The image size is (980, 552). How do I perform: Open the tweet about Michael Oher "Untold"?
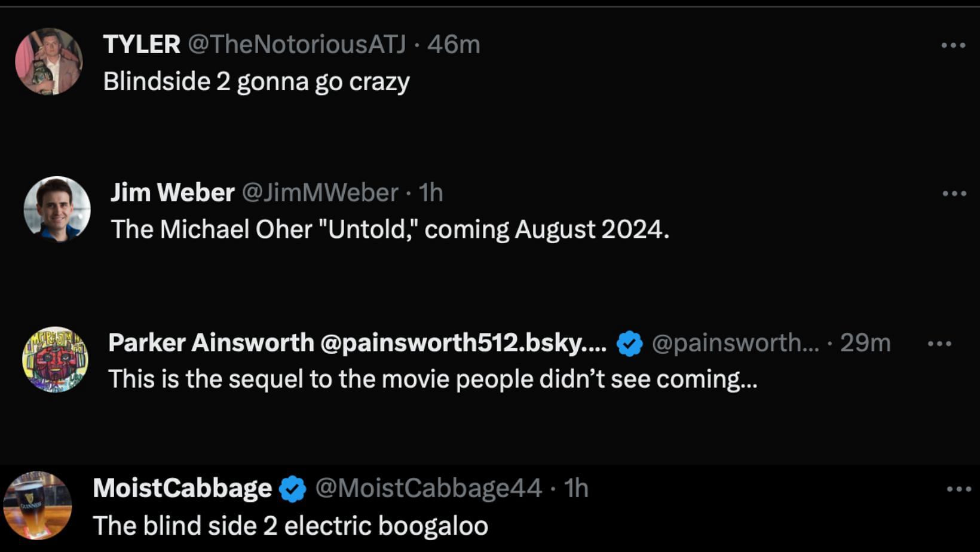pyautogui.click(x=390, y=229)
